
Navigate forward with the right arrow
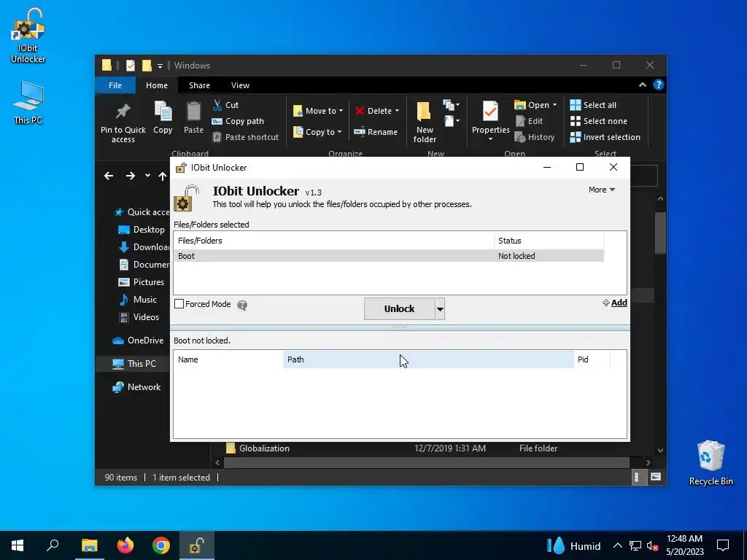click(x=130, y=176)
